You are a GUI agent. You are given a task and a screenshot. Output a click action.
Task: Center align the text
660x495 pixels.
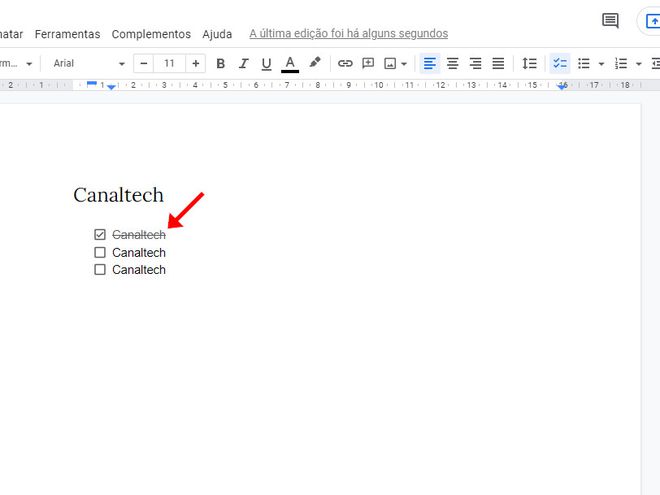(x=452, y=64)
